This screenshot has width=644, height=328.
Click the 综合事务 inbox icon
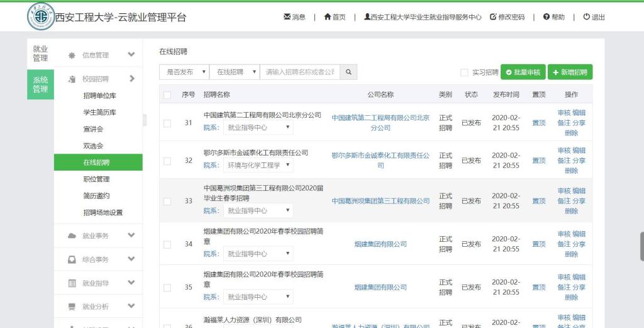72,259
